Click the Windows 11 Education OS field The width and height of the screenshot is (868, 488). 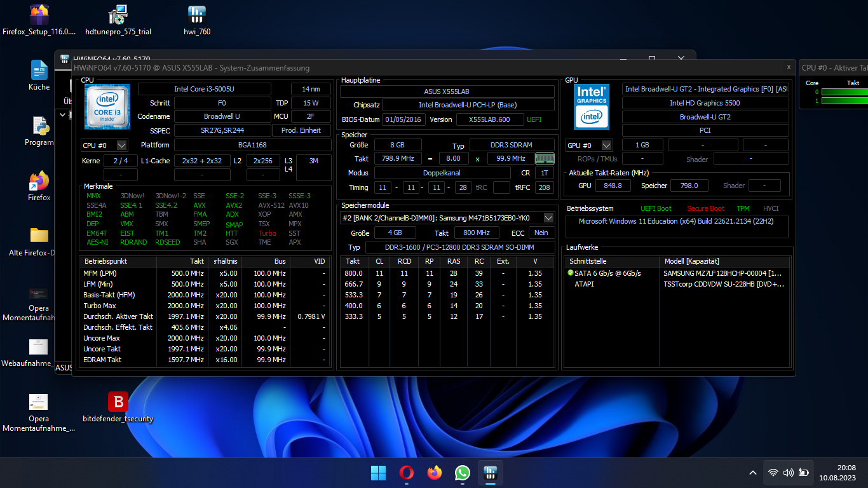click(677, 226)
